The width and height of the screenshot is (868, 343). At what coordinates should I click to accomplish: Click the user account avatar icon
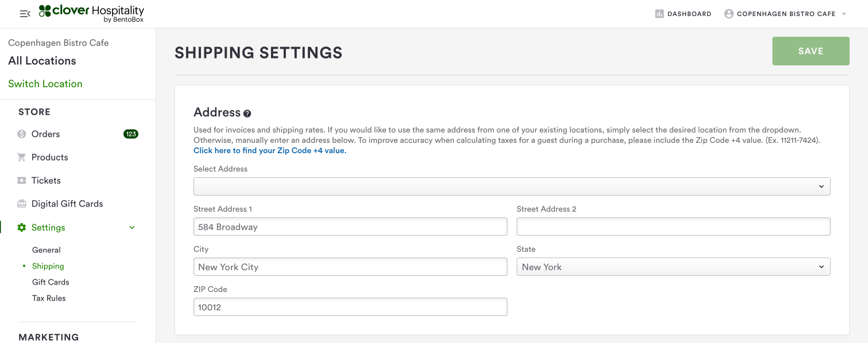[x=728, y=14]
